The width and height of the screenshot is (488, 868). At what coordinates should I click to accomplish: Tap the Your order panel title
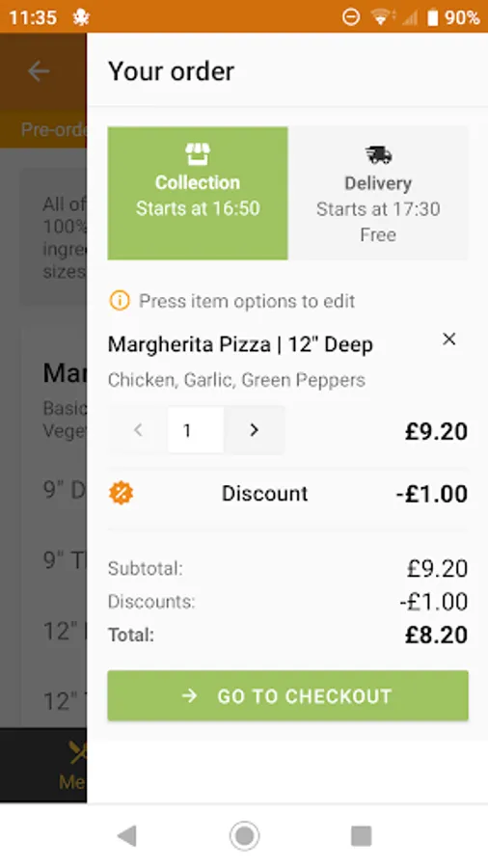(x=171, y=71)
